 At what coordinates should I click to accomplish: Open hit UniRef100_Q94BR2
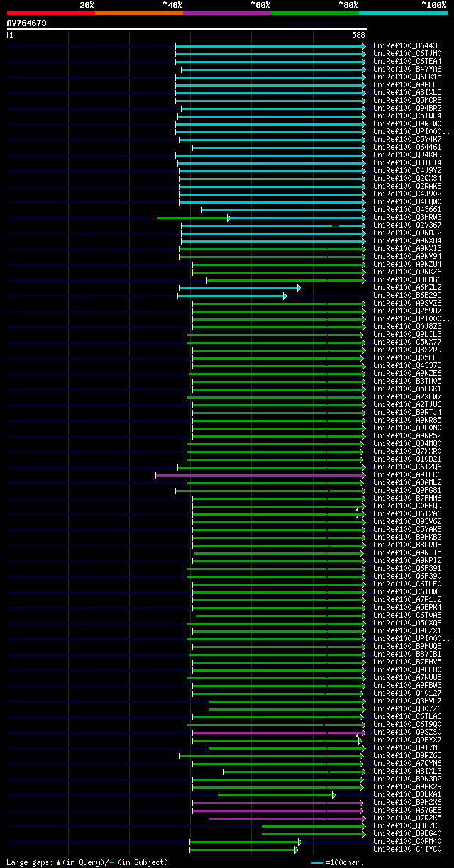click(x=408, y=108)
